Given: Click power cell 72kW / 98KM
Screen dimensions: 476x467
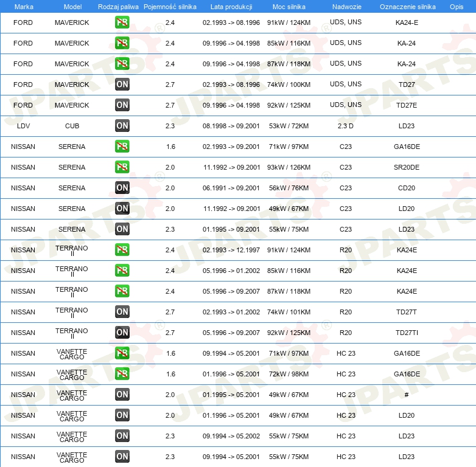Looking at the screenshot, I should pos(289,374).
